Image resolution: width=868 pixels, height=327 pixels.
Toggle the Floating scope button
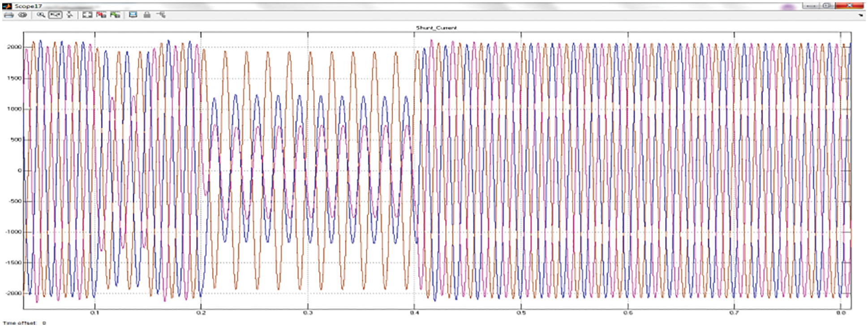pos(133,15)
